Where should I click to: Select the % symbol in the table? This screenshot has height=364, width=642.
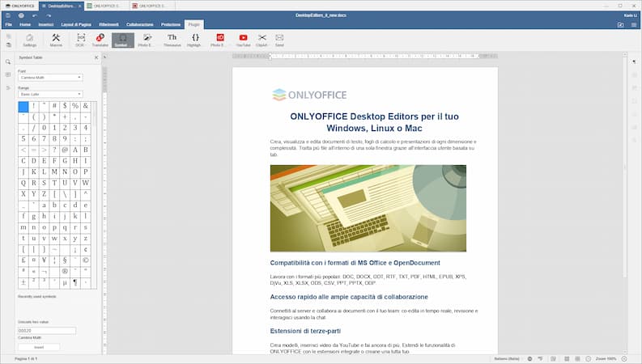click(x=75, y=106)
